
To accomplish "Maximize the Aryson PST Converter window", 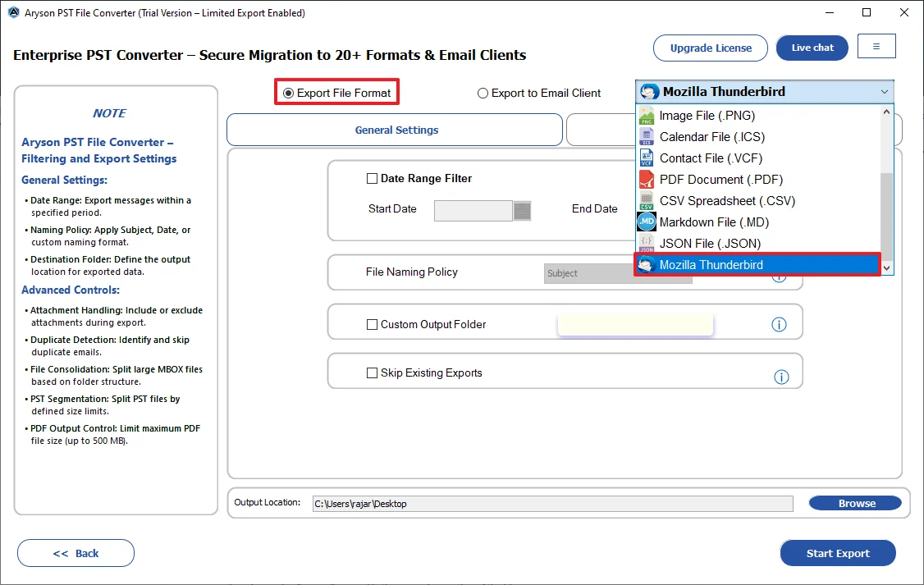I will point(867,12).
